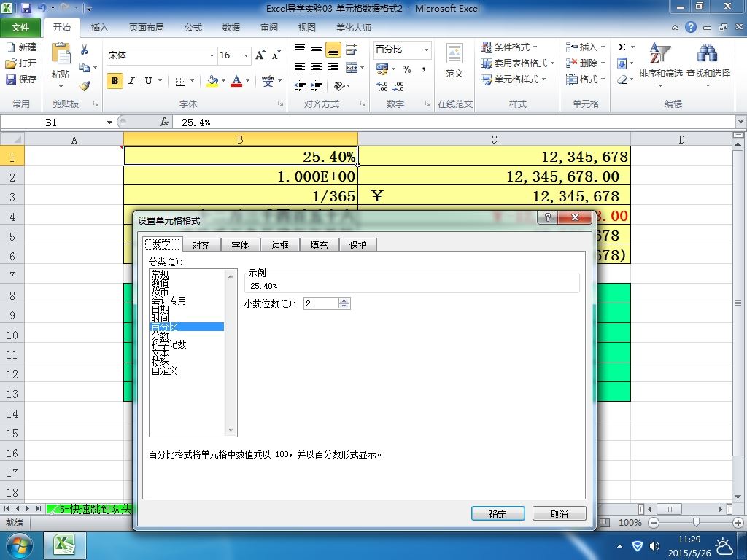Click the text Orientation icon
This screenshot has height=560, width=747.
point(339,86)
